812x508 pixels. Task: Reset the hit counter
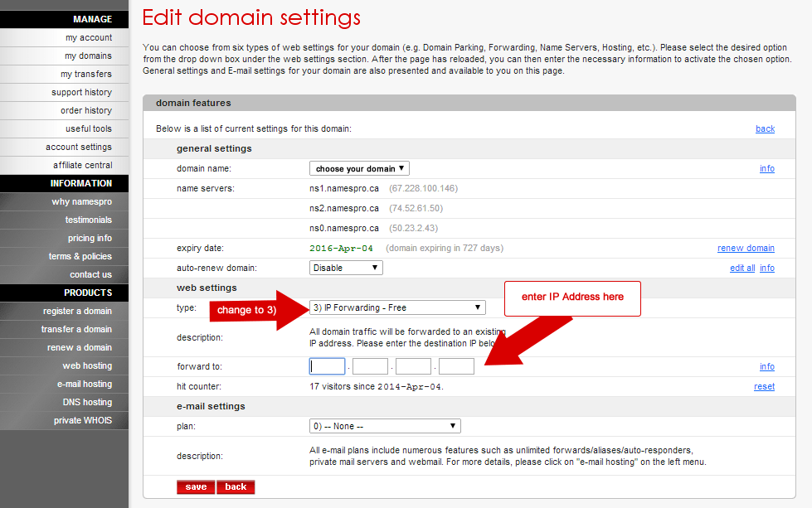(763, 386)
